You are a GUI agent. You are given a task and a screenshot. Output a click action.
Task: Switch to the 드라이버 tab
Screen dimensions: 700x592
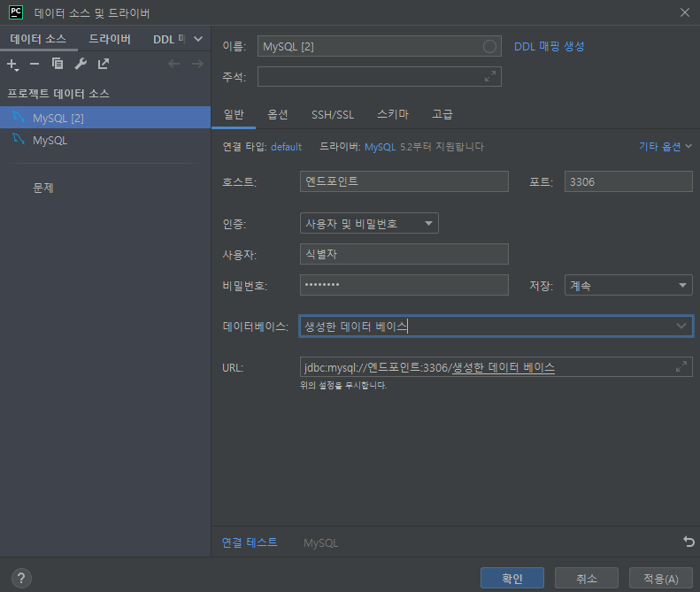(110, 39)
